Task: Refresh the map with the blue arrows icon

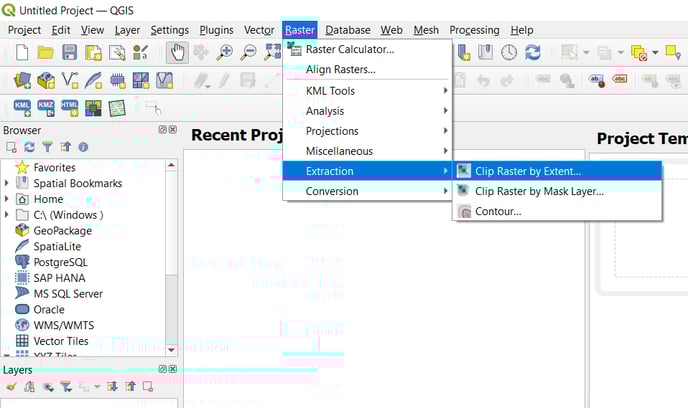Action: (x=533, y=53)
